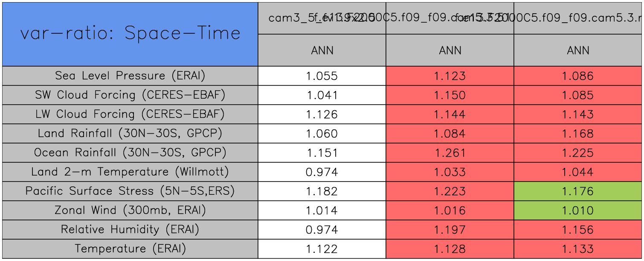Click Land 2-m Temperature (Willmott) label
Screen dimensions: 644x261
click(130, 172)
